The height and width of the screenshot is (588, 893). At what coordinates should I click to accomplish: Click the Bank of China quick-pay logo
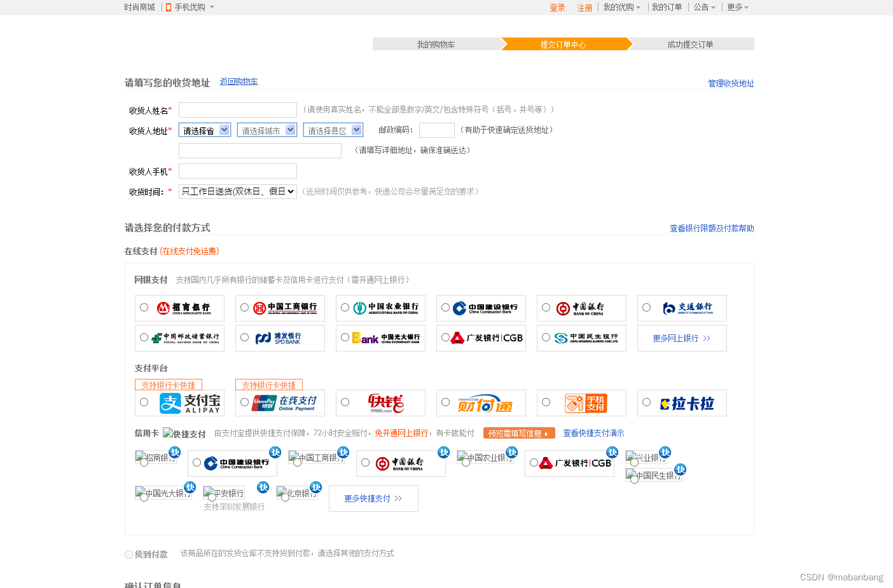point(399,463)
